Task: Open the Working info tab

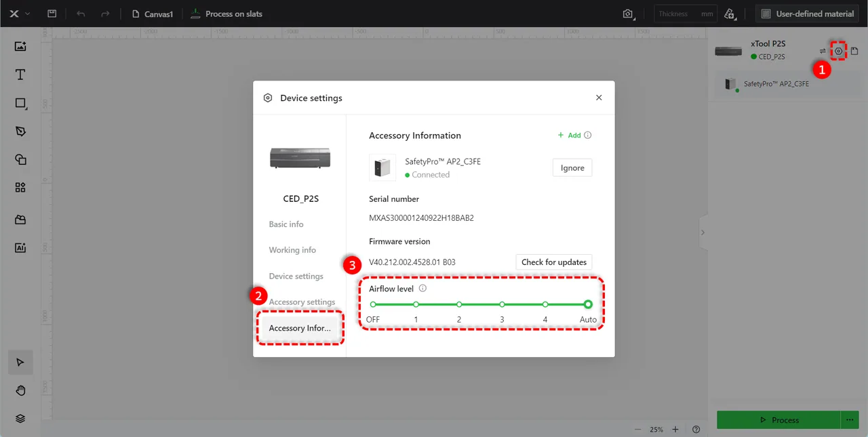Action: tap(292, 250)
